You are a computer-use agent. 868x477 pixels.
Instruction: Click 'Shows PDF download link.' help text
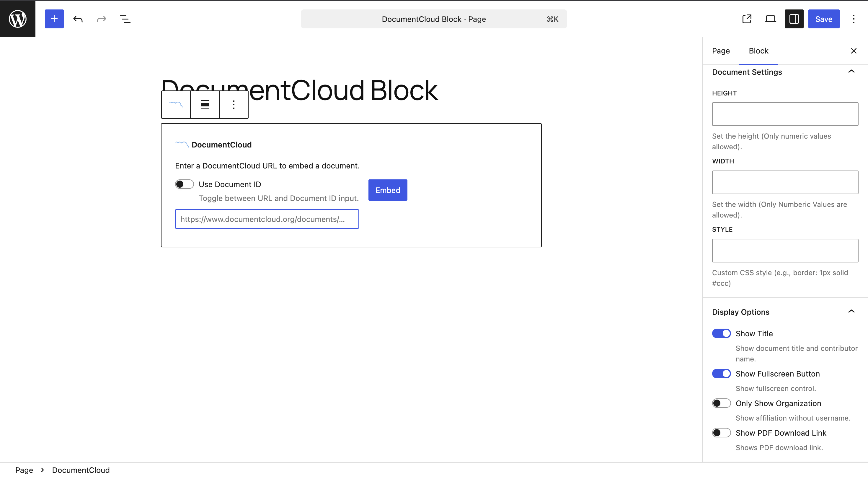click(779, 447)
